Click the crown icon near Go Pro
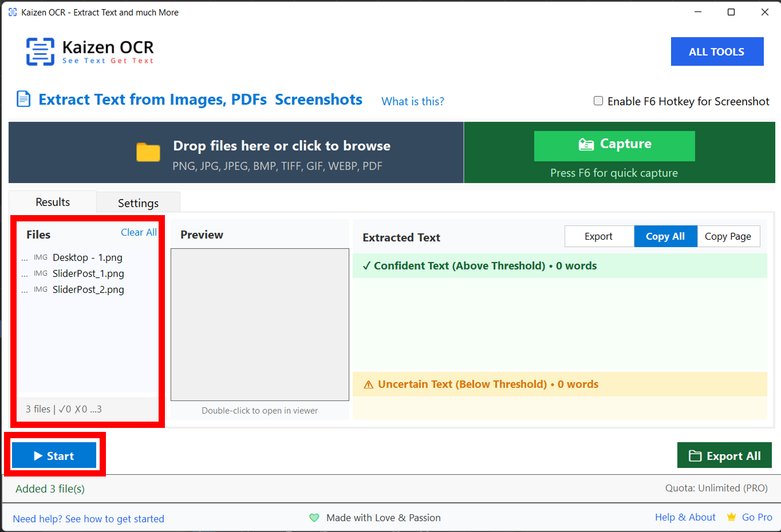 (x=731, y=517)
